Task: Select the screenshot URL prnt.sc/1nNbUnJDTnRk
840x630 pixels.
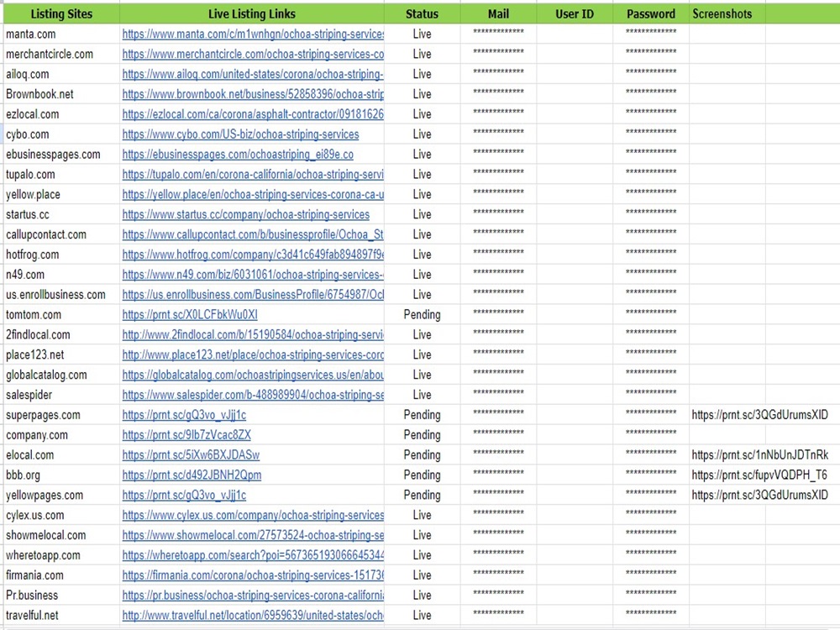Action: (x=759, y=455)
